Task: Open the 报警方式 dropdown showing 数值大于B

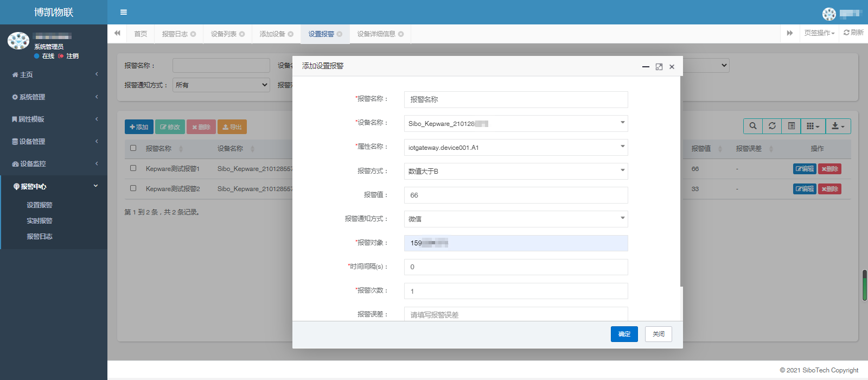Action: [515, 171]
